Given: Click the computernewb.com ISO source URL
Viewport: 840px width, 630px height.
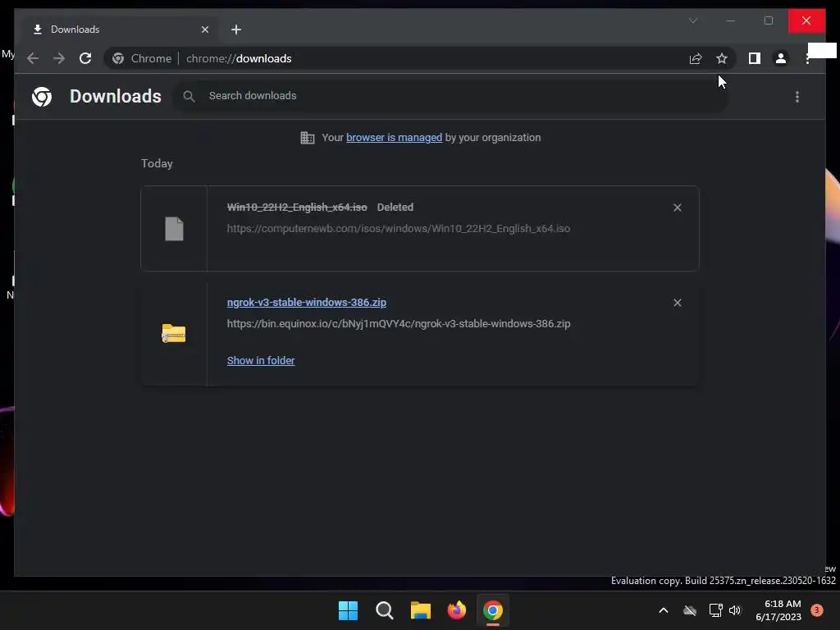Looking at the screenshot, I should (x=399, y=228).
